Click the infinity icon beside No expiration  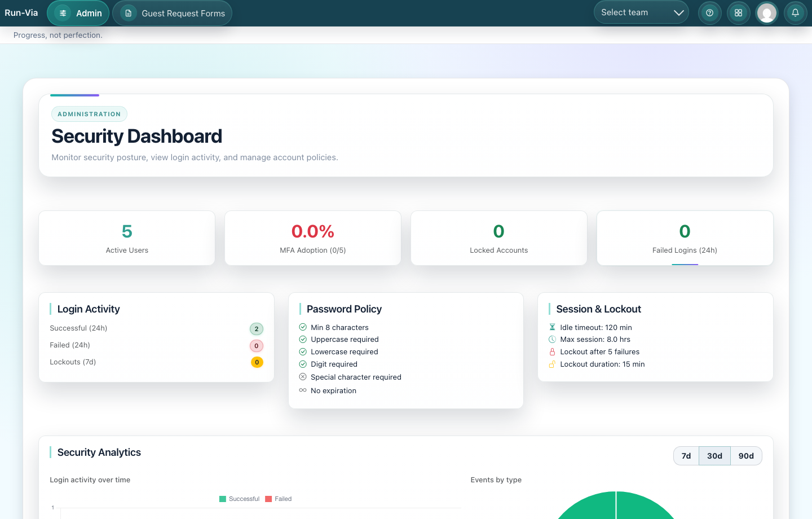pos(303,390)
